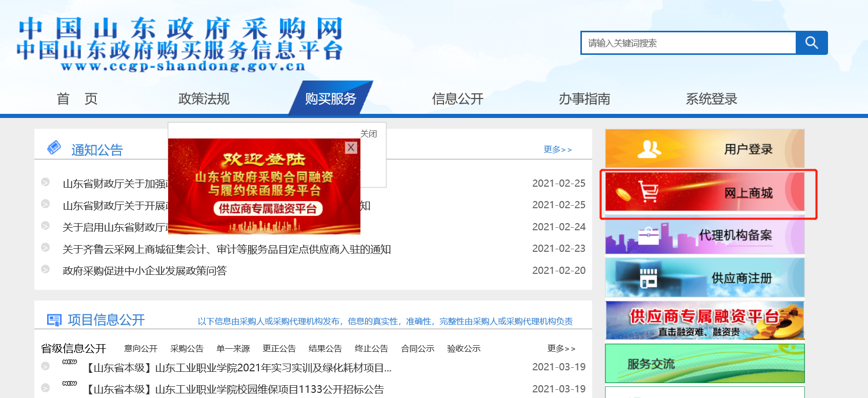Open 供应商专属融资平台 banner
The width and height of the screenshot is (868, 398).
705,321
